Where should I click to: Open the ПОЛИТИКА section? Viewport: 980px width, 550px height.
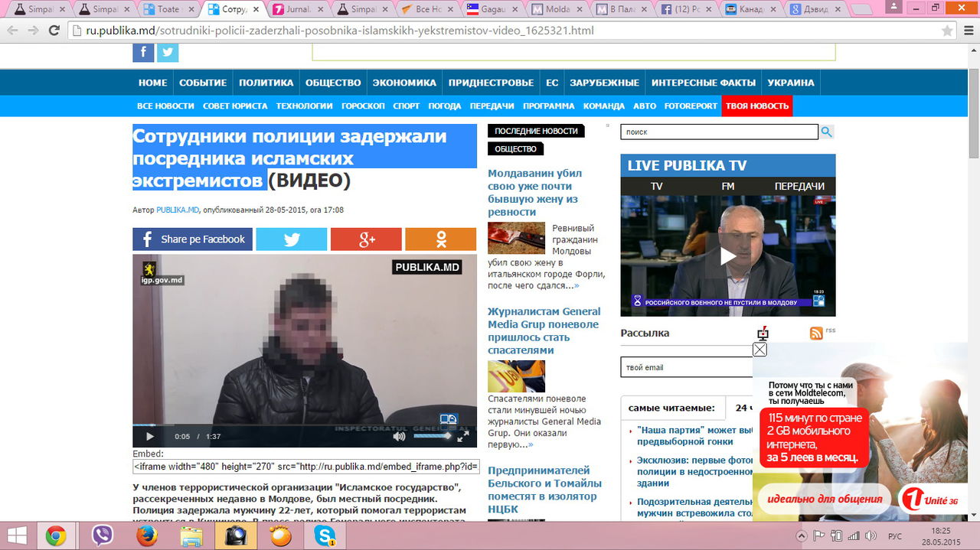point(266,83)
